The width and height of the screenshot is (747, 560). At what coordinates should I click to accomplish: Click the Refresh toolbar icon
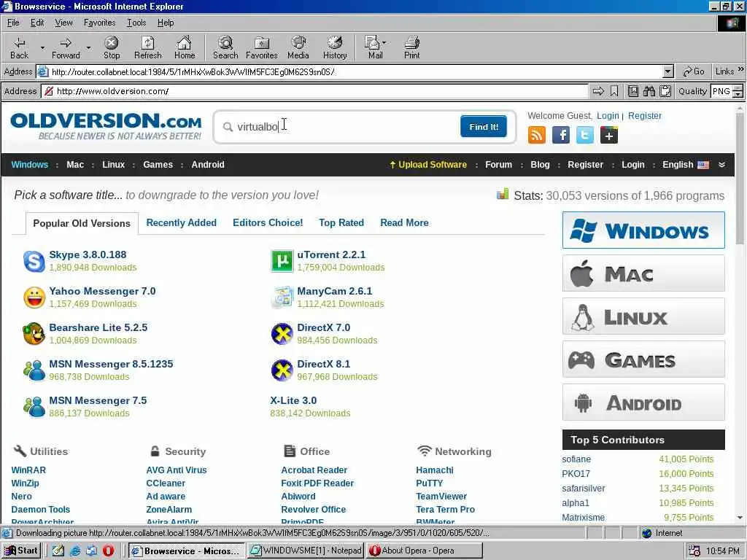(x=147, y=47)
